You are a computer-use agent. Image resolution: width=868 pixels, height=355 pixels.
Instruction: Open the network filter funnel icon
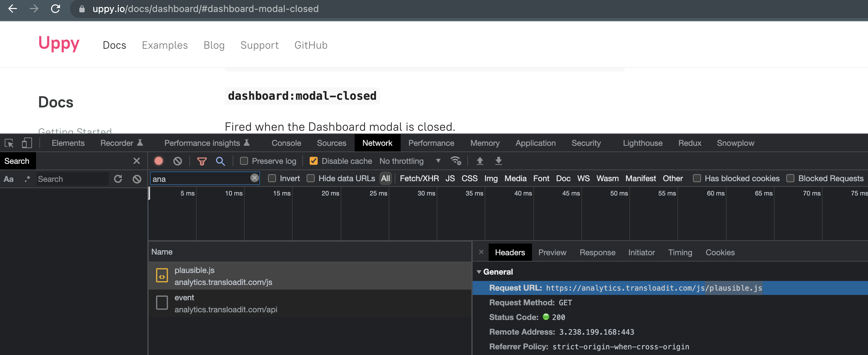point(202,161)
